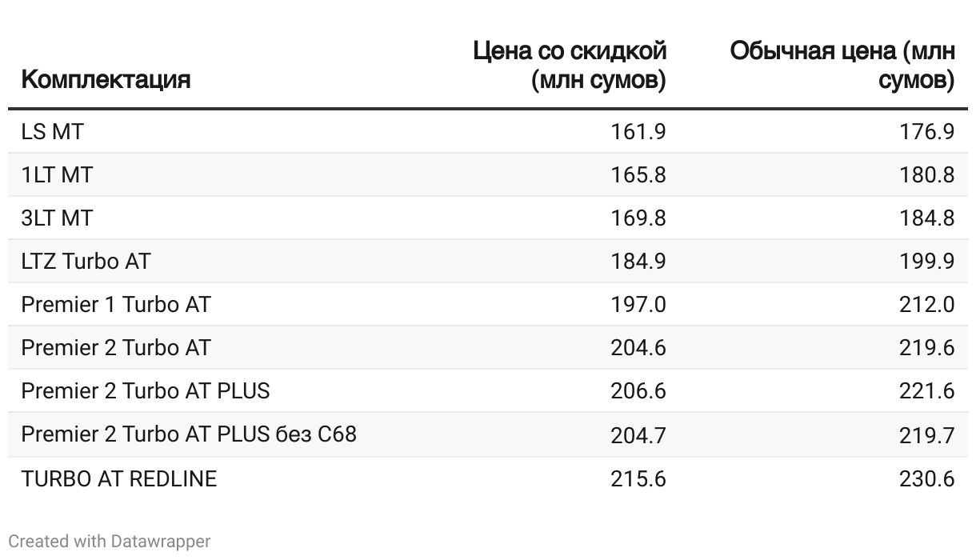
Task: Open the Created with Datawrapper link
Action: (110, 542)
